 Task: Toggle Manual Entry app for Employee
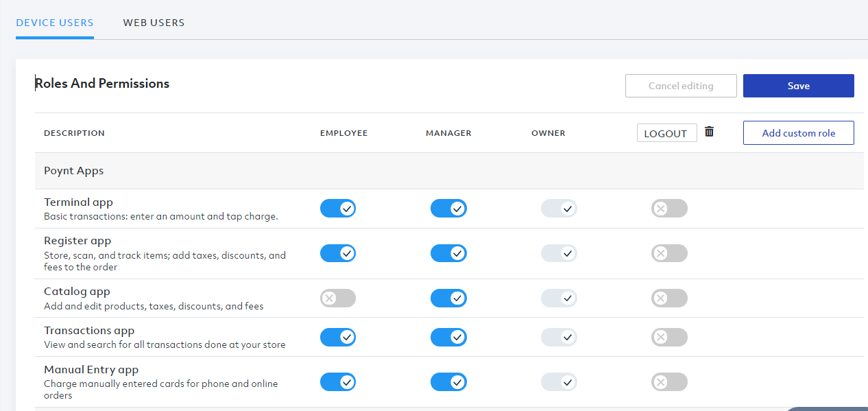click(338, 381)
